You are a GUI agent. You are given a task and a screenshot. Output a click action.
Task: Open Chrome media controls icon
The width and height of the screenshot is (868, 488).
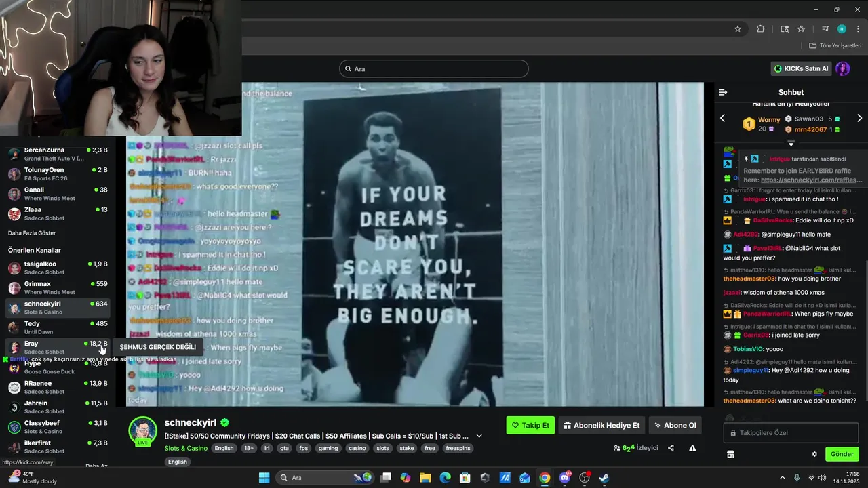[x=825, y=28]
